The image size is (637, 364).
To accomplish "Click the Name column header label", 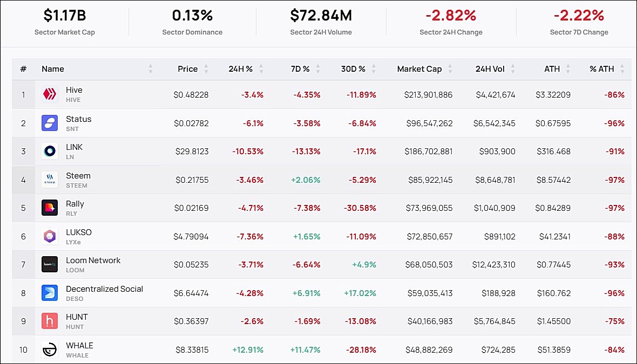I will [x=53, y=69].
